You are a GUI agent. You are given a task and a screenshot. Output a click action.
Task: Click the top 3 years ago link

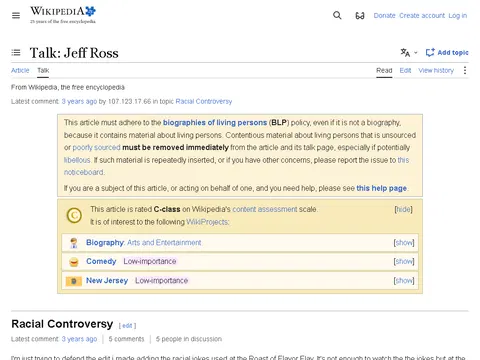[x=79, y=101]
